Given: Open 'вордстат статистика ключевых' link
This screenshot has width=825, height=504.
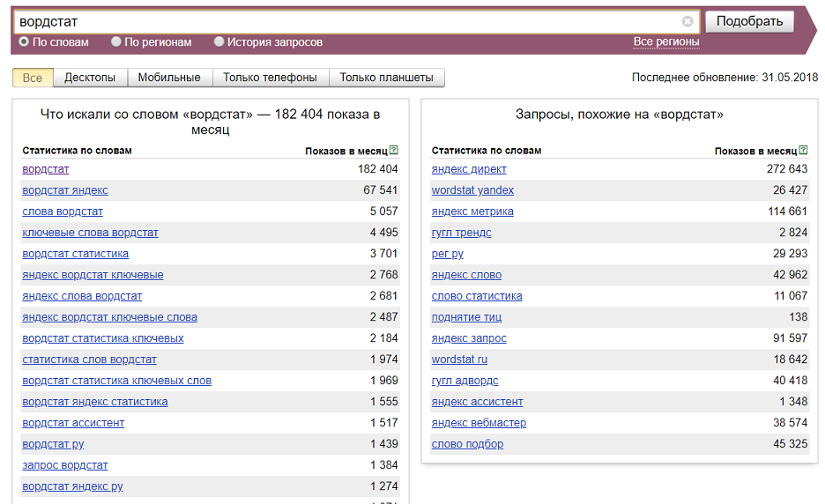Looking at the screenshot, I should point(102,338).
